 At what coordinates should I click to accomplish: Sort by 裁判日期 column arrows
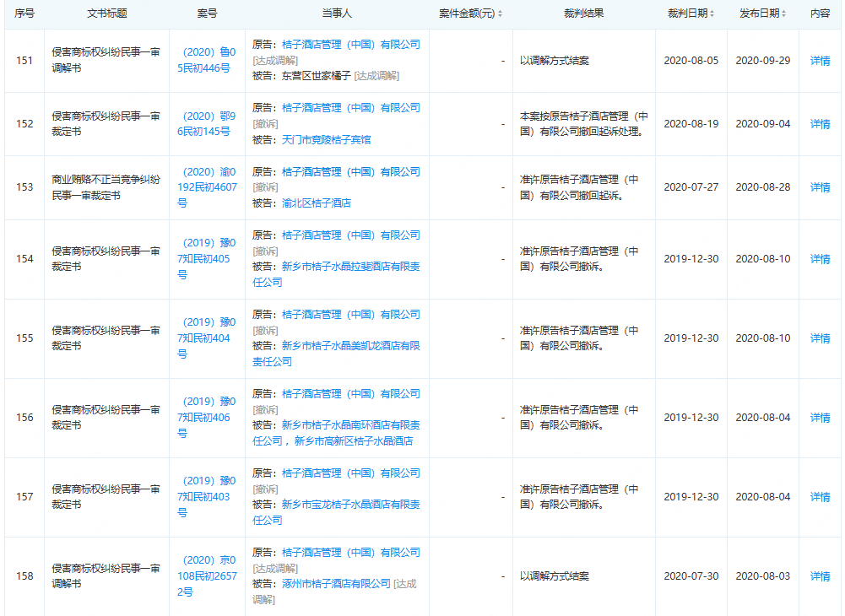712,14
